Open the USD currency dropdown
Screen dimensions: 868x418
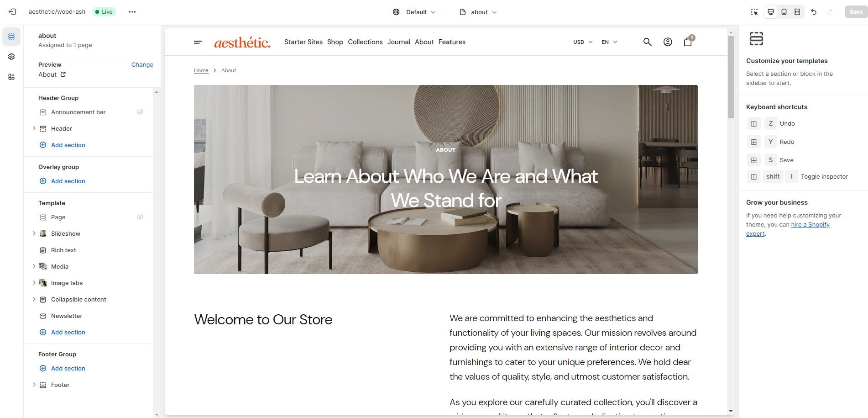pos(583,42)
